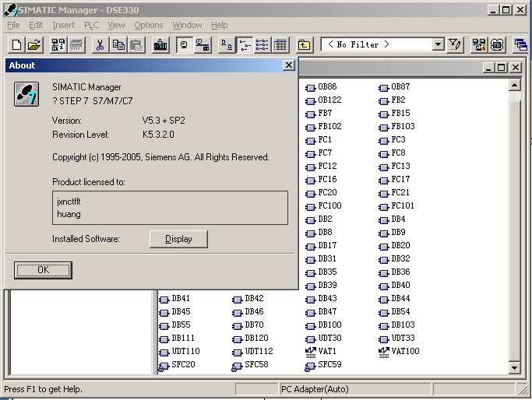Click the Accessible Nodes toolbar icon
The height and width of the screenshot is (400, 532).
click(58, 45)
